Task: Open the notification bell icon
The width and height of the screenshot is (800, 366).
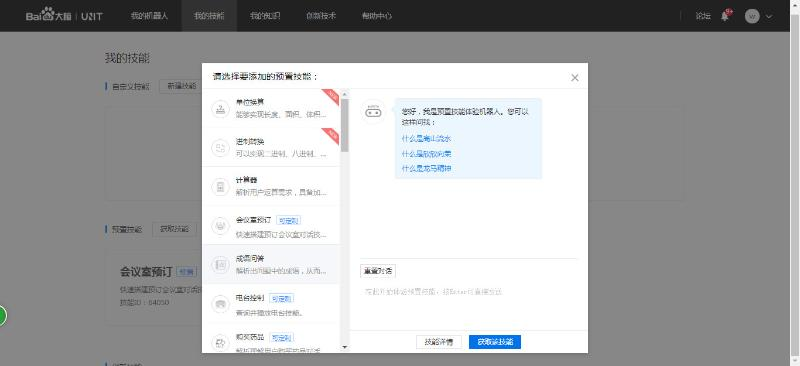Action: [x=724, y=16]
